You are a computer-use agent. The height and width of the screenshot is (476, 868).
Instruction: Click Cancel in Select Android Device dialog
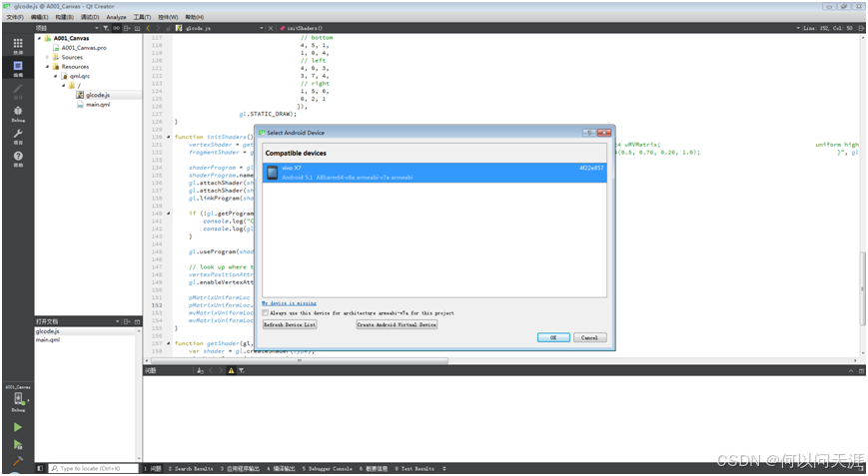coord(589,337)
